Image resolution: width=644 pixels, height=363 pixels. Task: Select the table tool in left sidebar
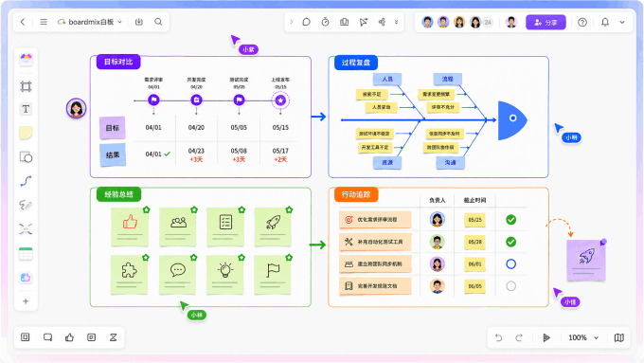pyautogui.click(x=26, y=254)
